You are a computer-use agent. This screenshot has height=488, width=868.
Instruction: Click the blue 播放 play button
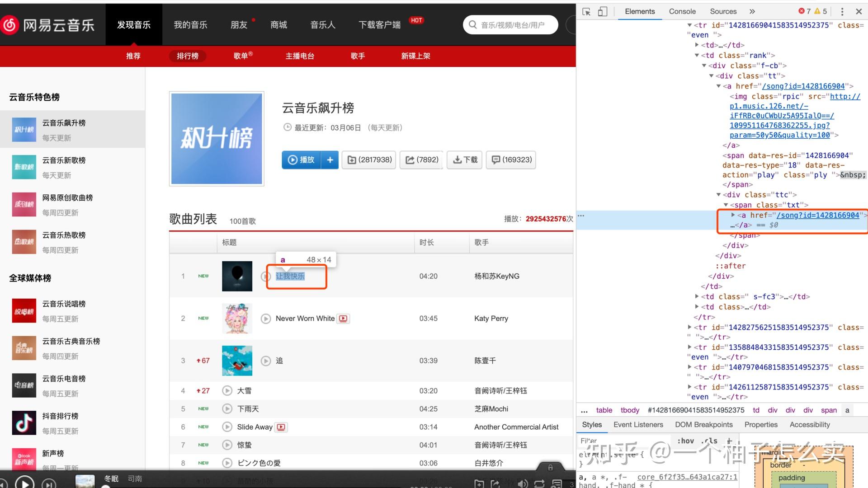pyautogui.click(x=301, y=160)
